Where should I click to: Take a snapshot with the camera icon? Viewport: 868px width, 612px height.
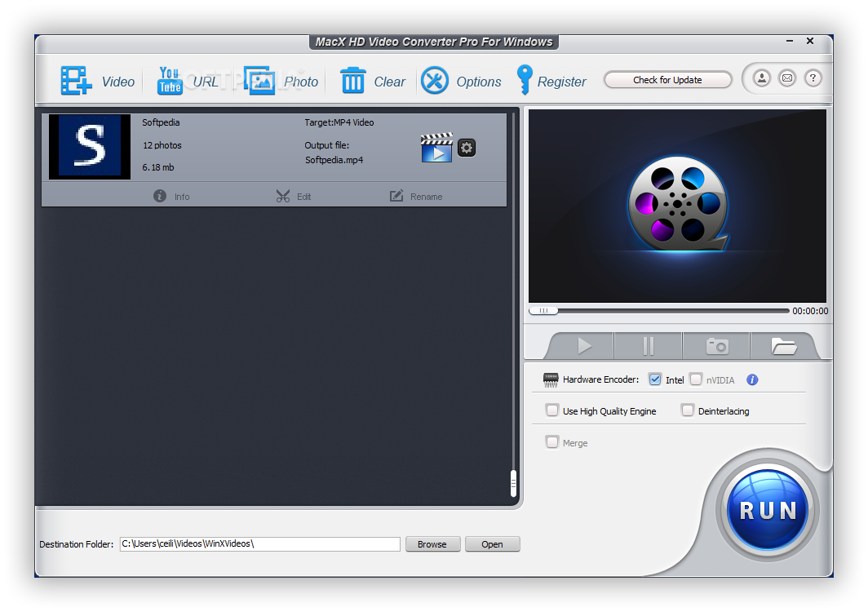click(x=717, y=346)
